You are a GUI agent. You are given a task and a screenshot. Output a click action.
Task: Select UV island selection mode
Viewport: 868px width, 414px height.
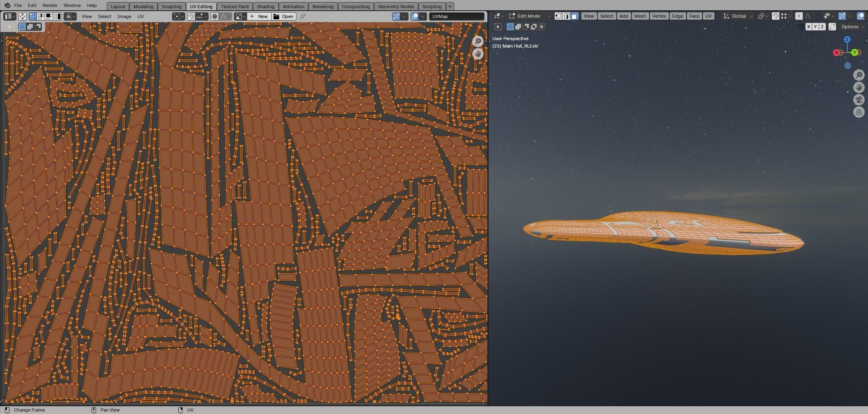57,16
